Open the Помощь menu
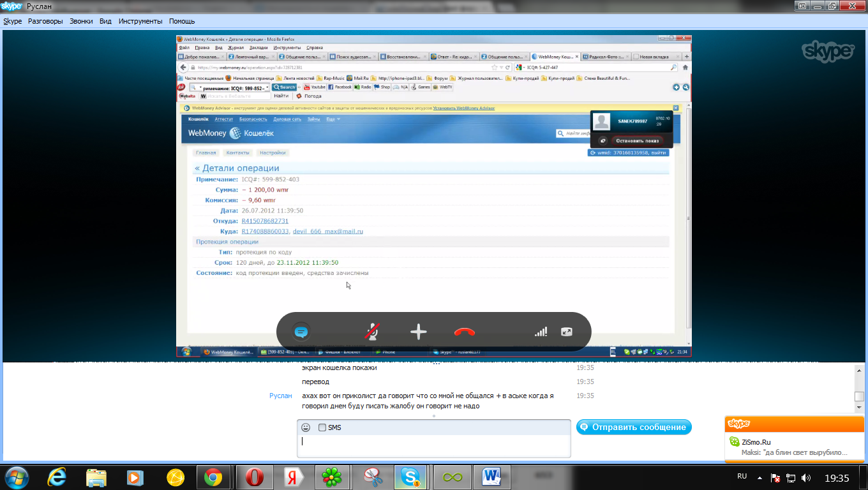 (x=182, y=21)
